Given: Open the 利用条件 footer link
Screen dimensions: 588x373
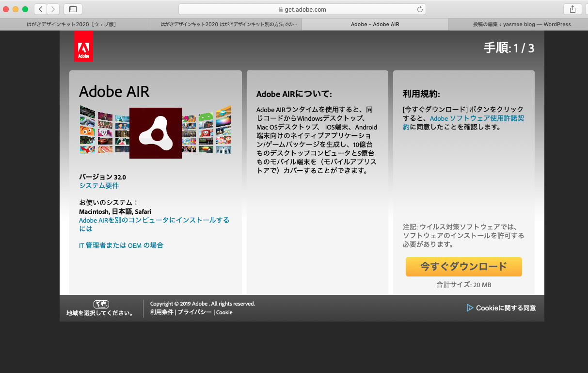Looking at the screenshot, I should (x=162, y=312).
